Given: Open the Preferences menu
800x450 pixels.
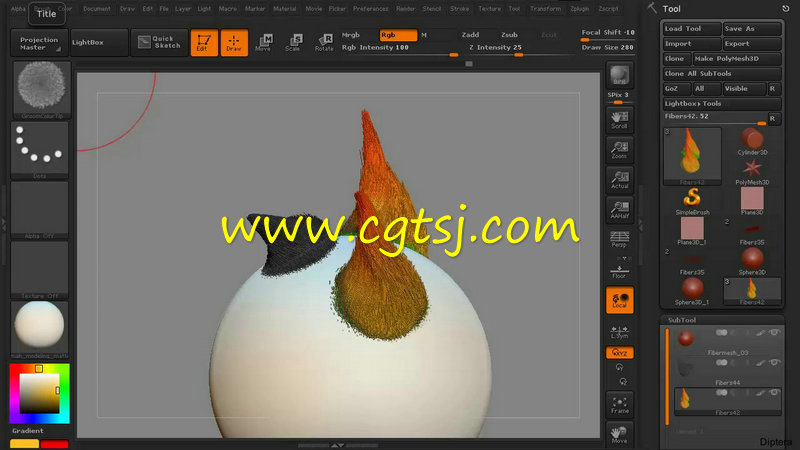Looking at the screenshot, I should tap(370, 9).
